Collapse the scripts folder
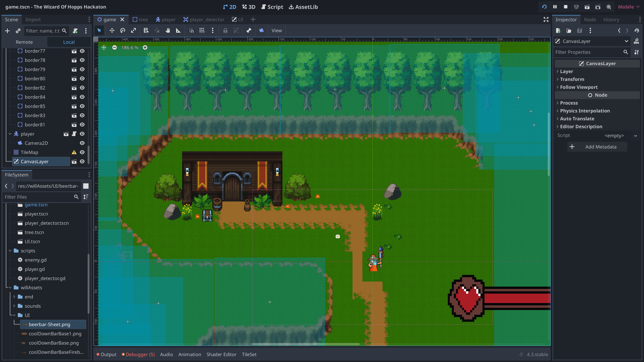 click(x=10, y=251)
